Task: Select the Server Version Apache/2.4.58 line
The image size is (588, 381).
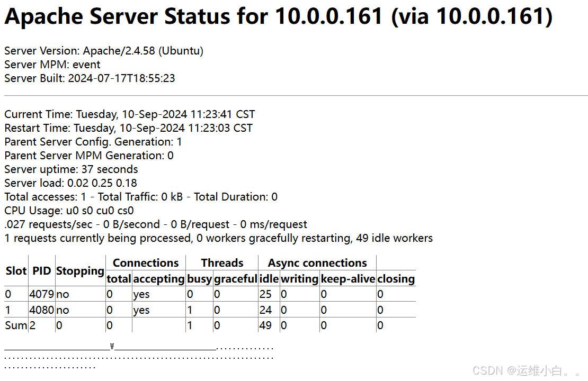Action: (104, 51)
